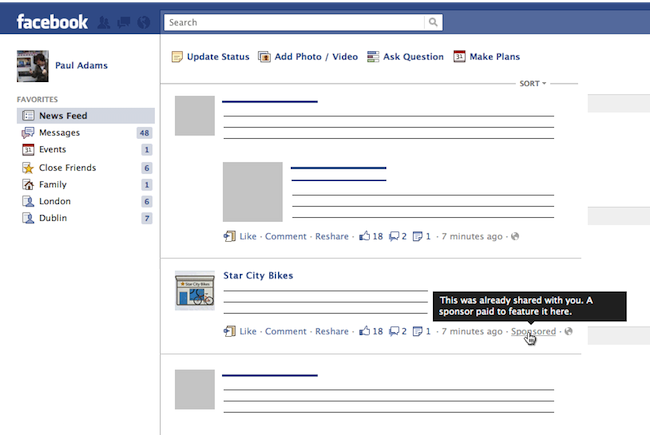Click first post's 7 minutes ago timestamp
Image resolution: width=650 pixels, height=435 pixels.
coord(472,236)
